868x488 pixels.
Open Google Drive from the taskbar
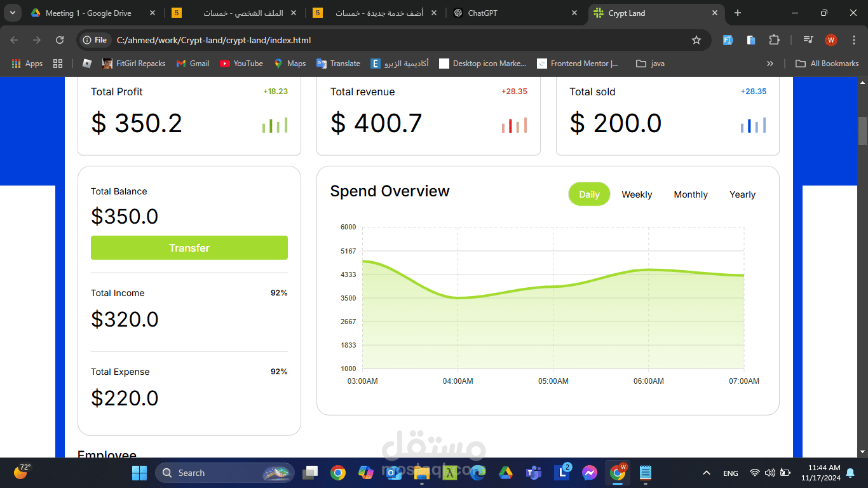coord(505,473)
